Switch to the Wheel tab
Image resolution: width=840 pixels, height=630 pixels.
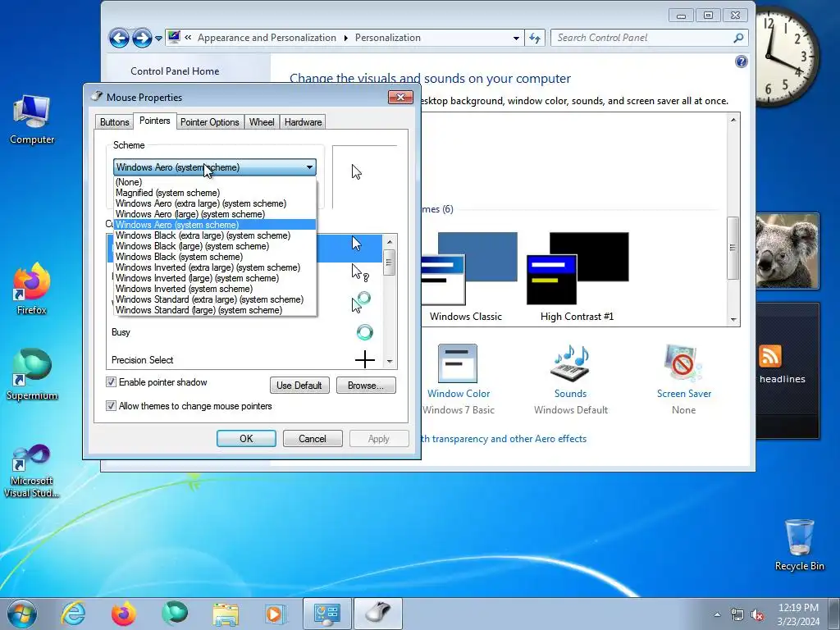point(262,122)
